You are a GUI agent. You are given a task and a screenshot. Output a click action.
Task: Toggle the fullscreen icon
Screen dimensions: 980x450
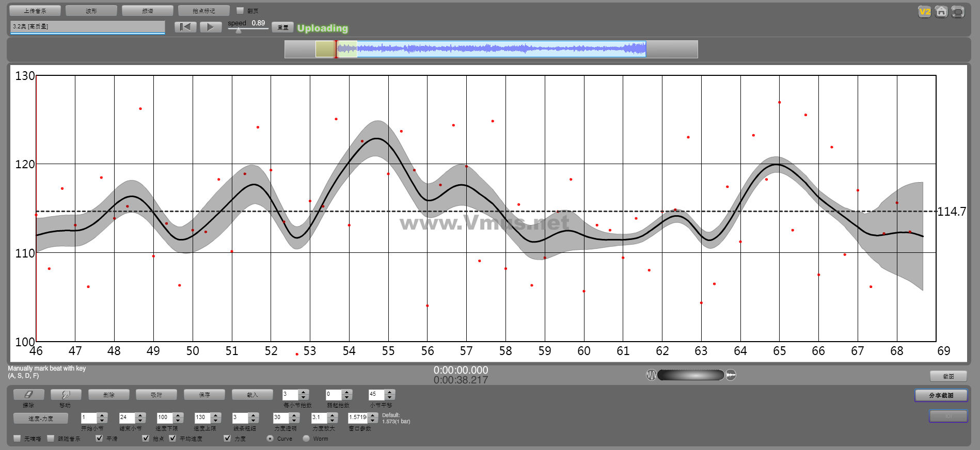click(x=958, y=12)
